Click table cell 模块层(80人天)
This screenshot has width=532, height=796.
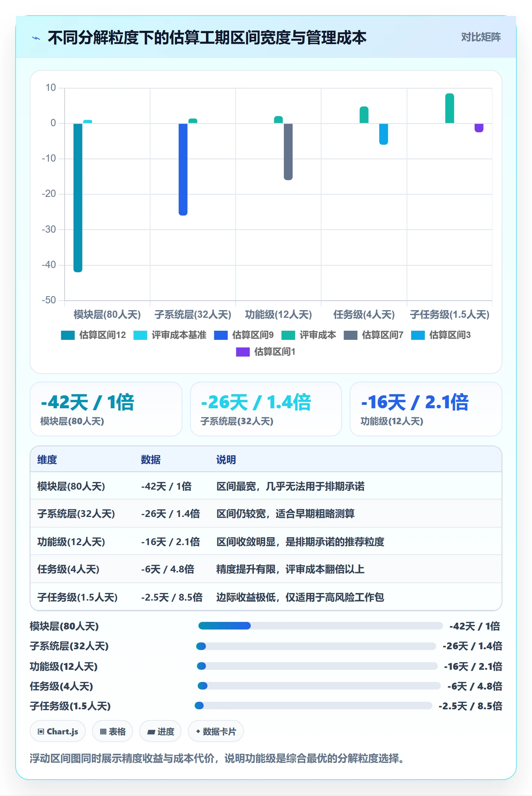tap(71, 486)
